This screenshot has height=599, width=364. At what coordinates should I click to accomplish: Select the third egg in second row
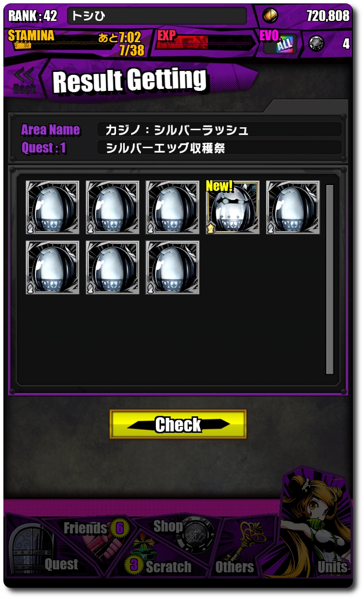[172, 268]
